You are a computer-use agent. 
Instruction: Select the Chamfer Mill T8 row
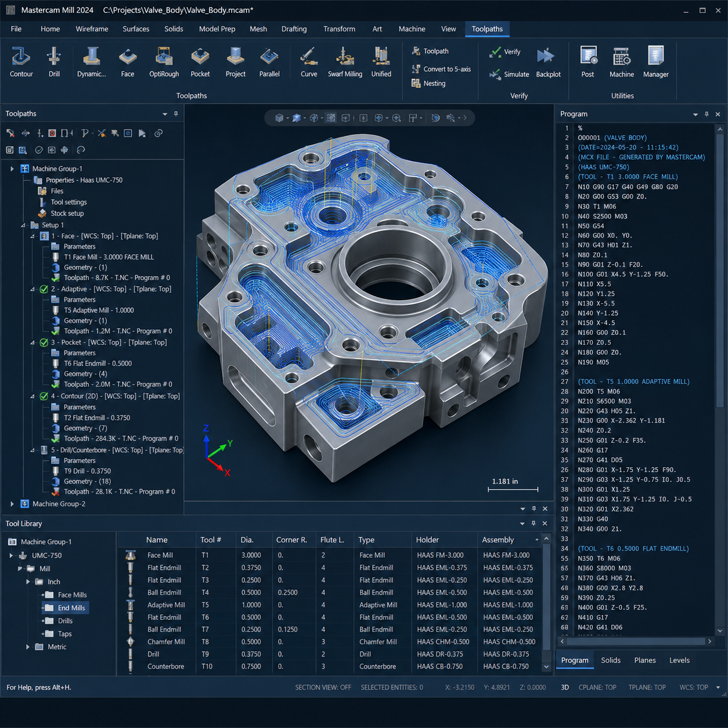pos(331,641)
